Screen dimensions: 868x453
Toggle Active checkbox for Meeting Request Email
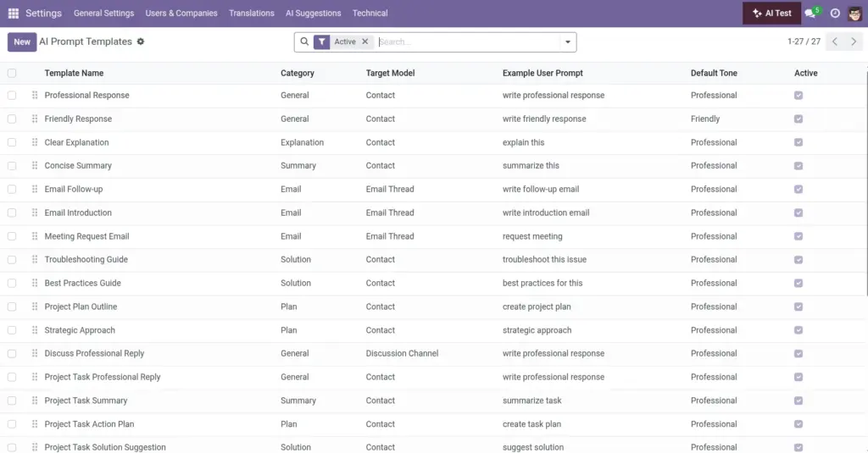[798, 236]
